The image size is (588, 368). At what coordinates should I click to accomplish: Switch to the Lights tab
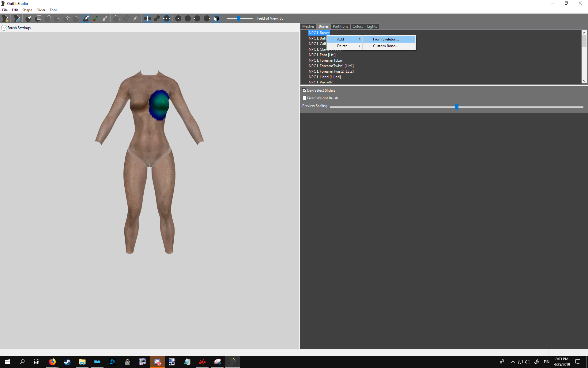[x=372, y=26]
